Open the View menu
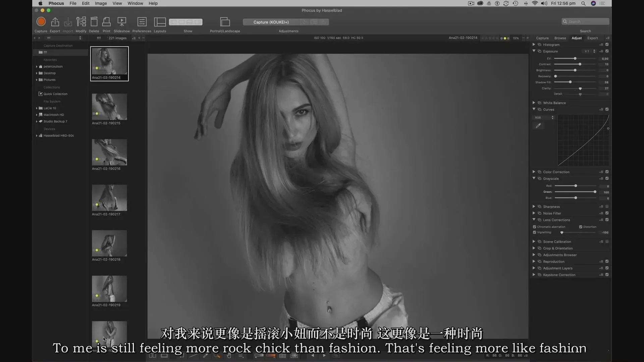This screenshot has width=644, height=362. (x=117, y=3)
